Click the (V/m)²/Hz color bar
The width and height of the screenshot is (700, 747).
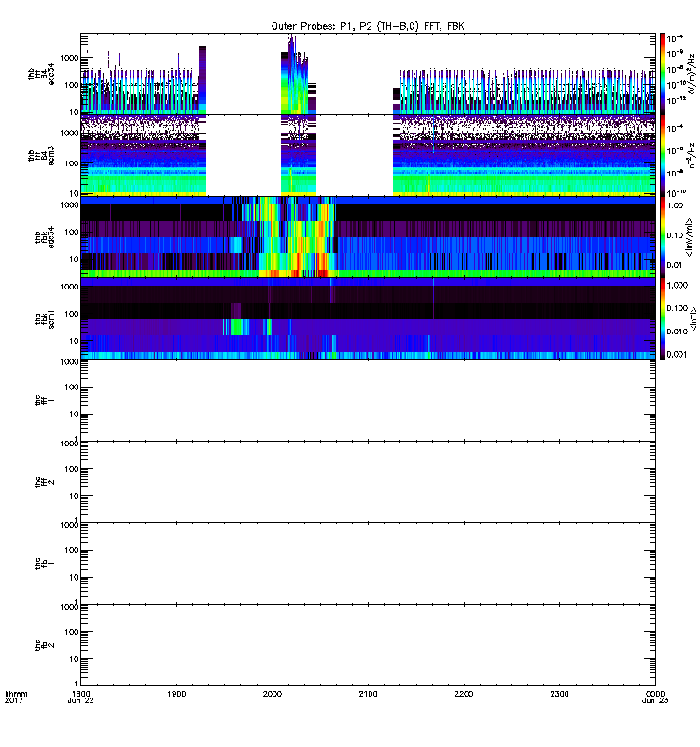663,74
